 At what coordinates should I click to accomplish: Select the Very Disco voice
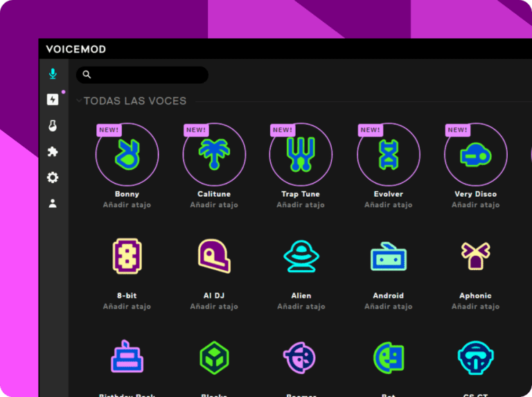(475, 155)
